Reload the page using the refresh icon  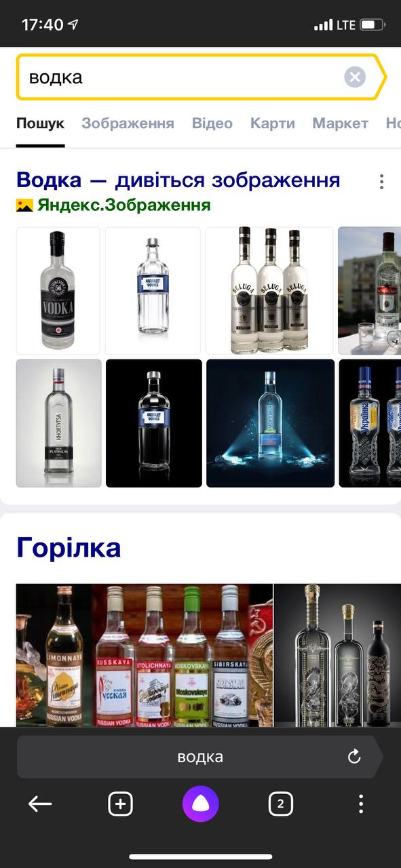tap(354, 757)
